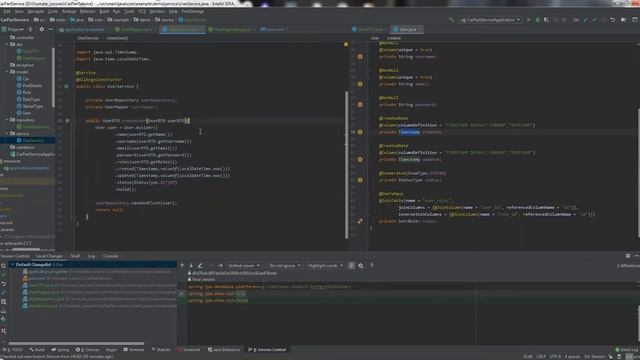Jump to previous difference with up arrow
Screen dimensions: 640x360
coord(182,266)
